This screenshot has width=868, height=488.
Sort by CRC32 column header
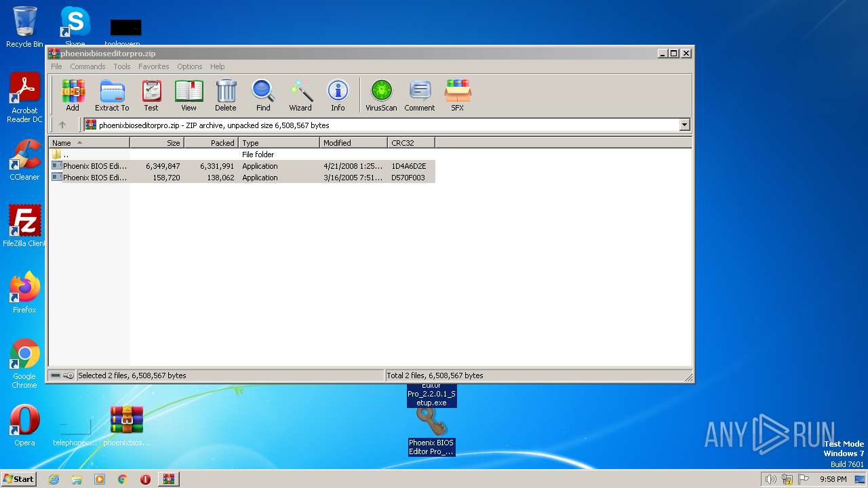coord(411,143)
